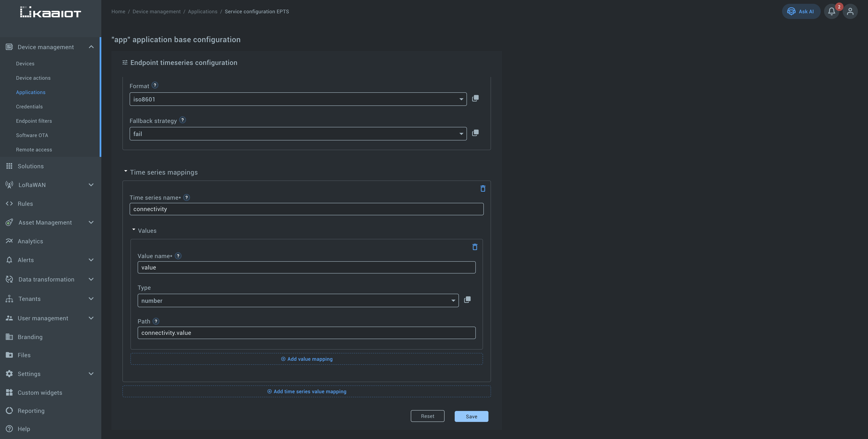The height and width of the screenshot is (439, 868).
Task: Open the Type number dropdown
Action: [298, 301]
